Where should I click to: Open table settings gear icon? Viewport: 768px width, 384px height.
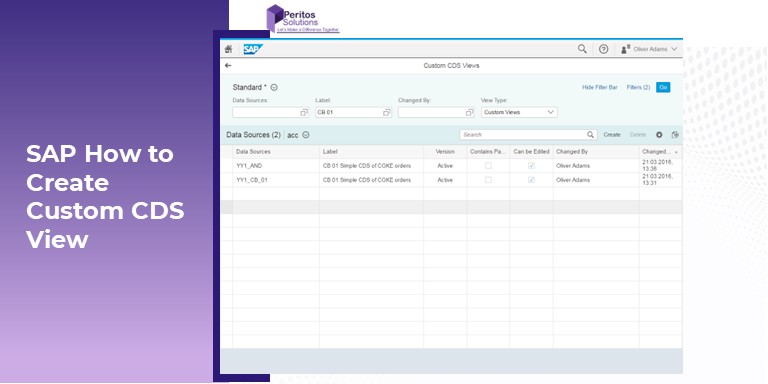coord(659,134)
